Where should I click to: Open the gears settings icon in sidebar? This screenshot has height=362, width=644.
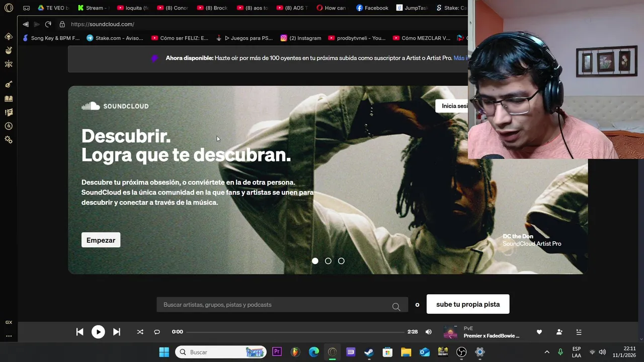tap(9, 140)
